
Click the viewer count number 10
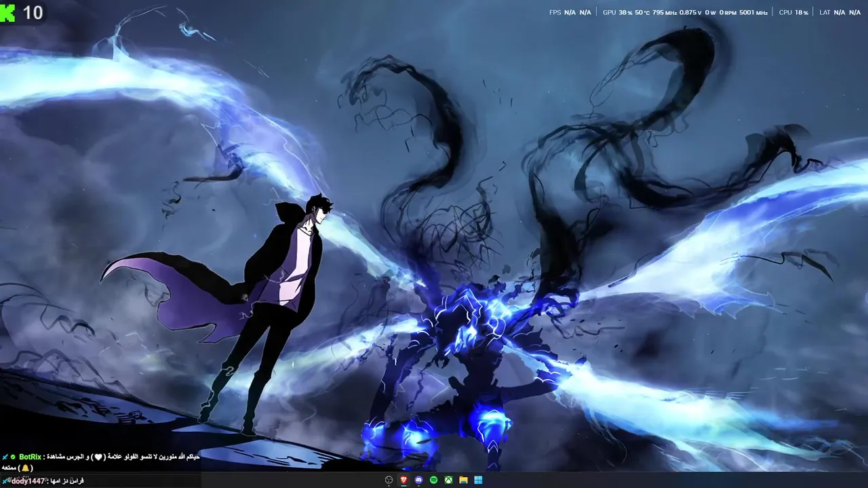33,13
